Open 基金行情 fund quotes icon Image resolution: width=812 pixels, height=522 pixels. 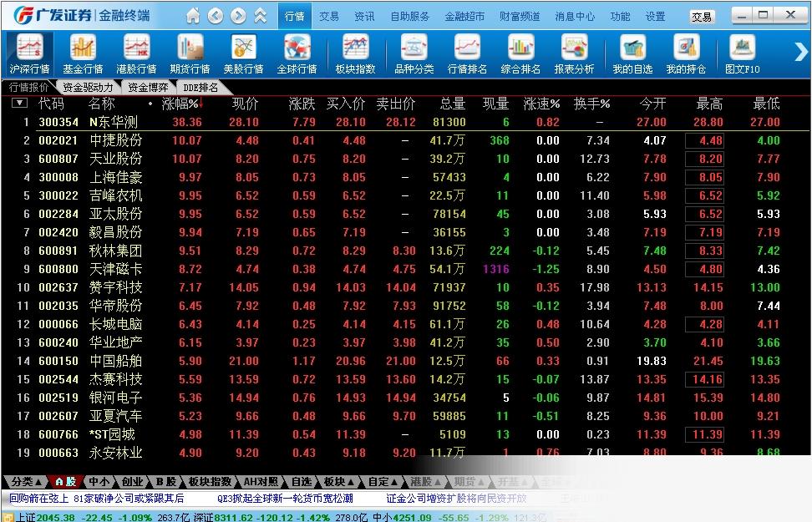[83, 53]
